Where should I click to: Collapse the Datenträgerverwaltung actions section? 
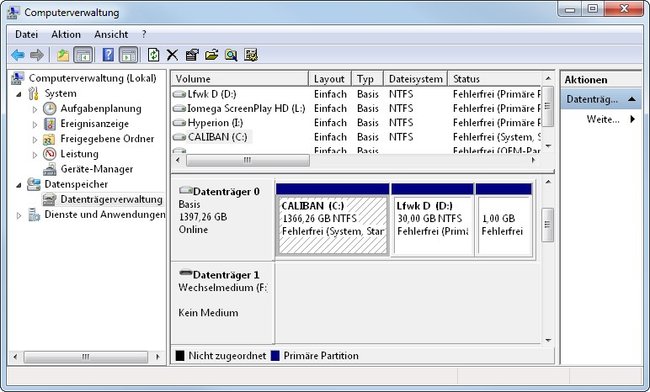[632, 99]
